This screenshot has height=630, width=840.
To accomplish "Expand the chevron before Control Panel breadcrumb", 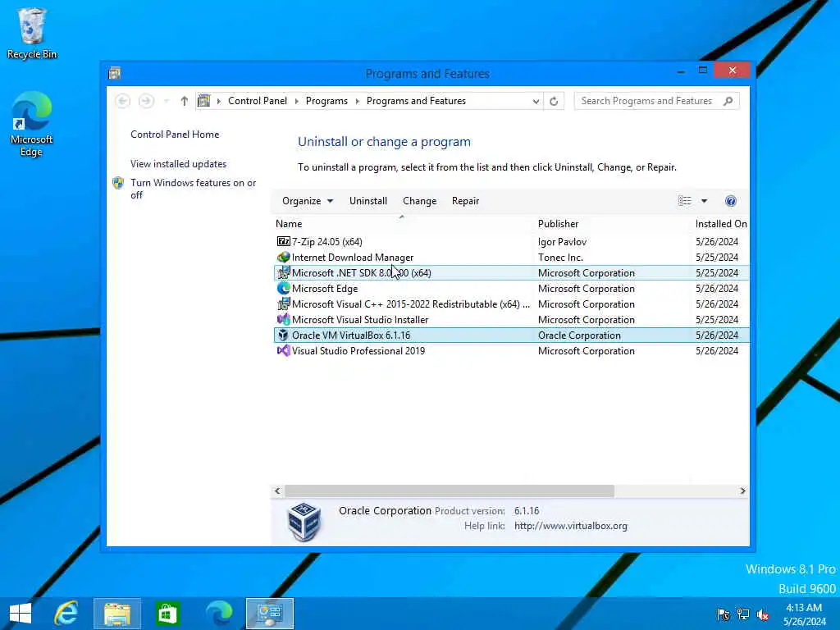I will tap(218, 101).
